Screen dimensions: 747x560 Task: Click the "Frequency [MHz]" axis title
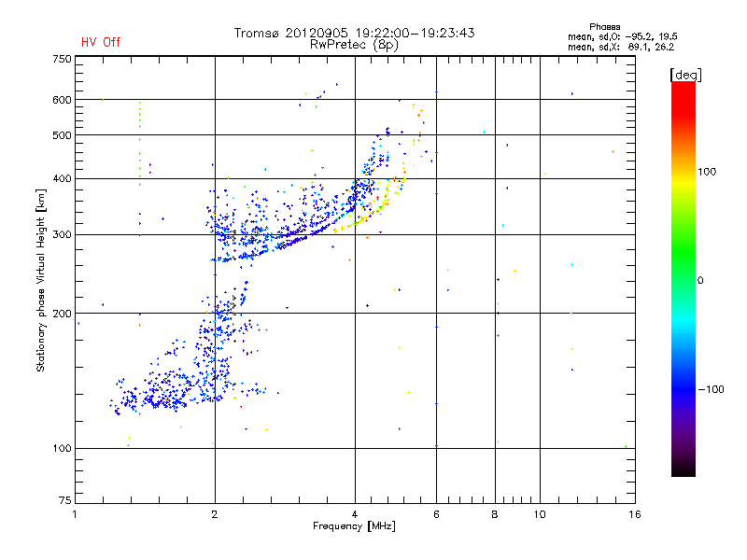[354, 526]
